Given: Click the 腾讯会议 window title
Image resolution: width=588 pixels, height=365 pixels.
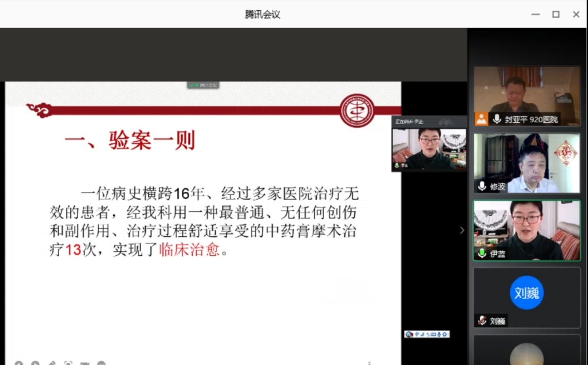Looking at the screenshot, I should point(263,14).
